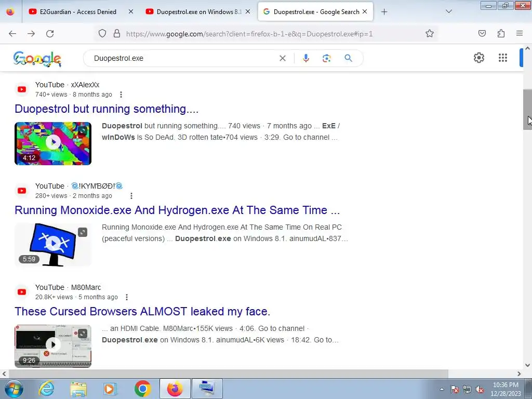Select the Duopestrol.exe - Google Search tab
Viewport: 532px width, 399px height.
(x=315, y=12)
